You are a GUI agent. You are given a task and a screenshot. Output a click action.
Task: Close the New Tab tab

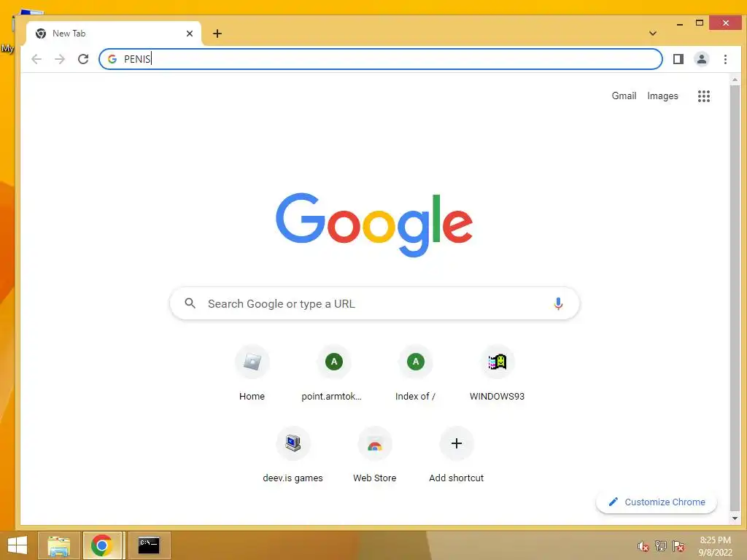click(190, 34)
